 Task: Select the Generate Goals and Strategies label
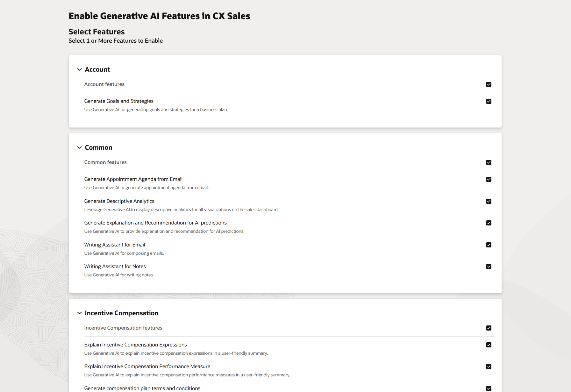point(119,101)
